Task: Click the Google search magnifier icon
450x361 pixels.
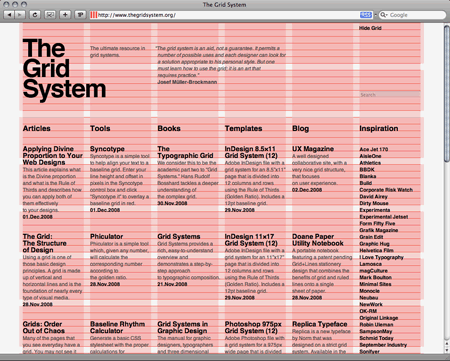Action: [384, 15]
